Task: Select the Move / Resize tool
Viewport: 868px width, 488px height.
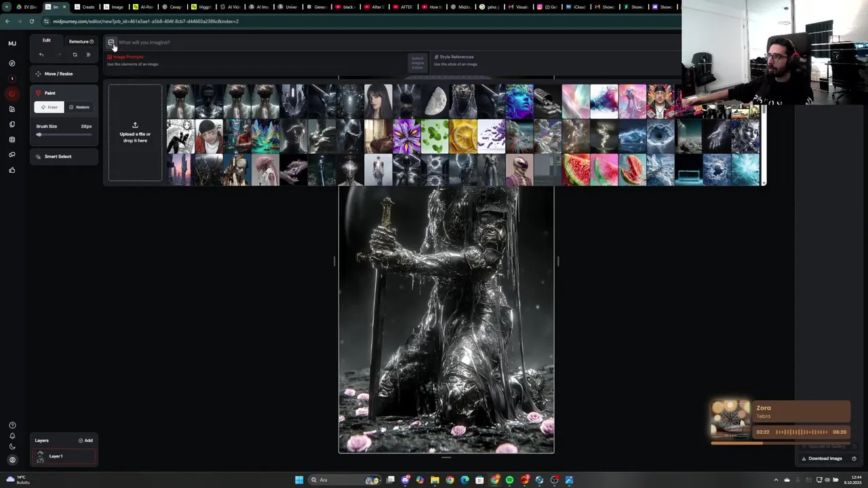Action: pos(64,74)
